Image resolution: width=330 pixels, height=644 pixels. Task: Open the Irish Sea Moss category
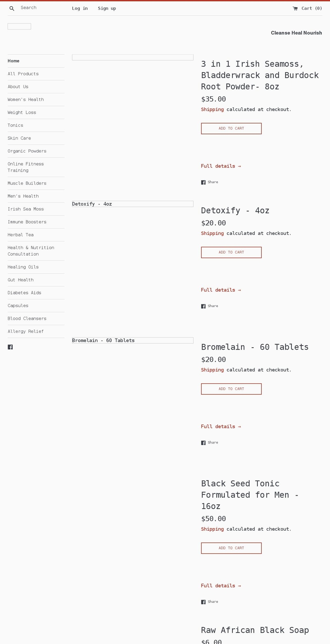(x=26, y=209)
